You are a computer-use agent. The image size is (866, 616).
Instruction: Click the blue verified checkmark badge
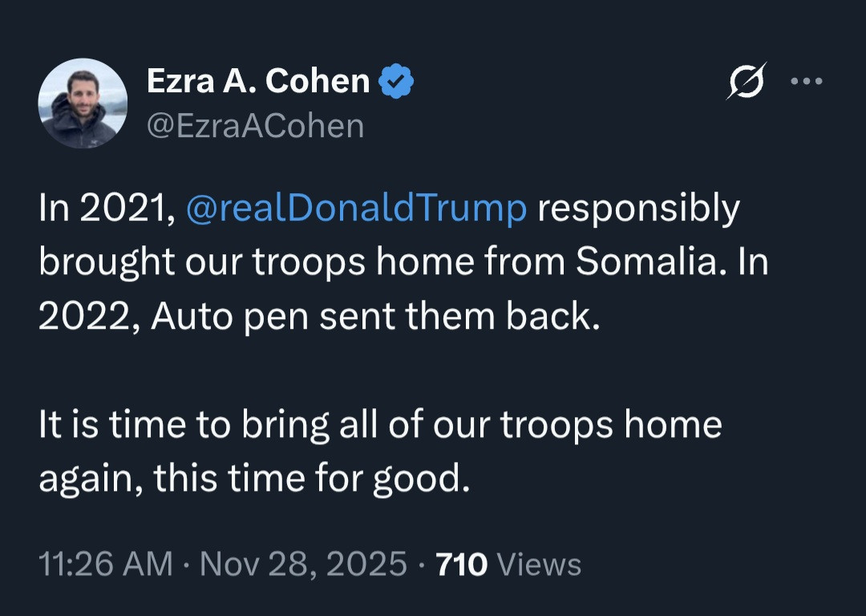(x=396, y=82)
